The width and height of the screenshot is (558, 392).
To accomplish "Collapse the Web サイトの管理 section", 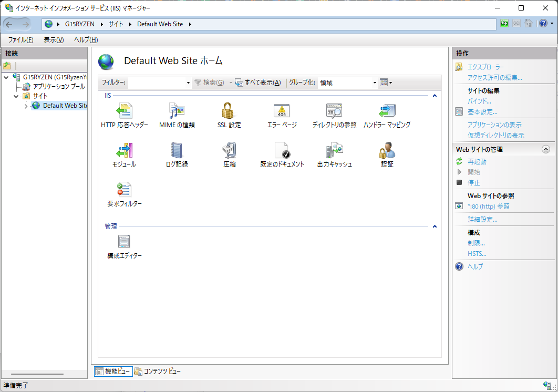I will [545, 149].
